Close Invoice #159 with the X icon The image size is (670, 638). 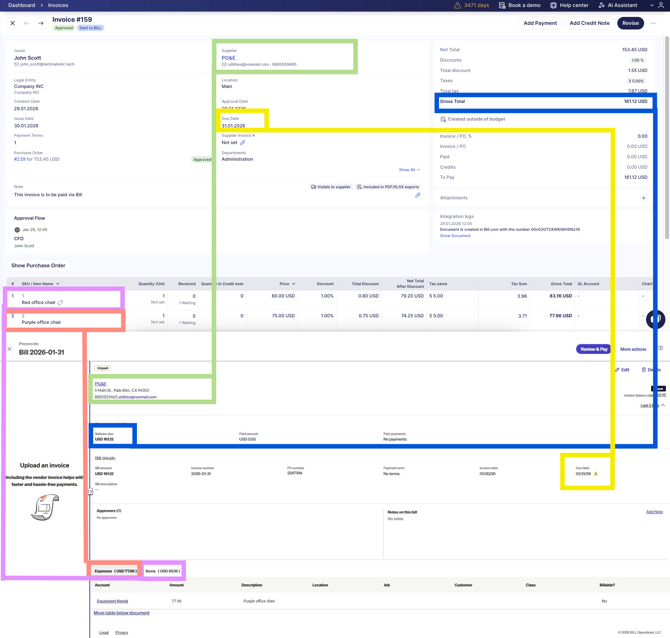(x=12, y=23)
